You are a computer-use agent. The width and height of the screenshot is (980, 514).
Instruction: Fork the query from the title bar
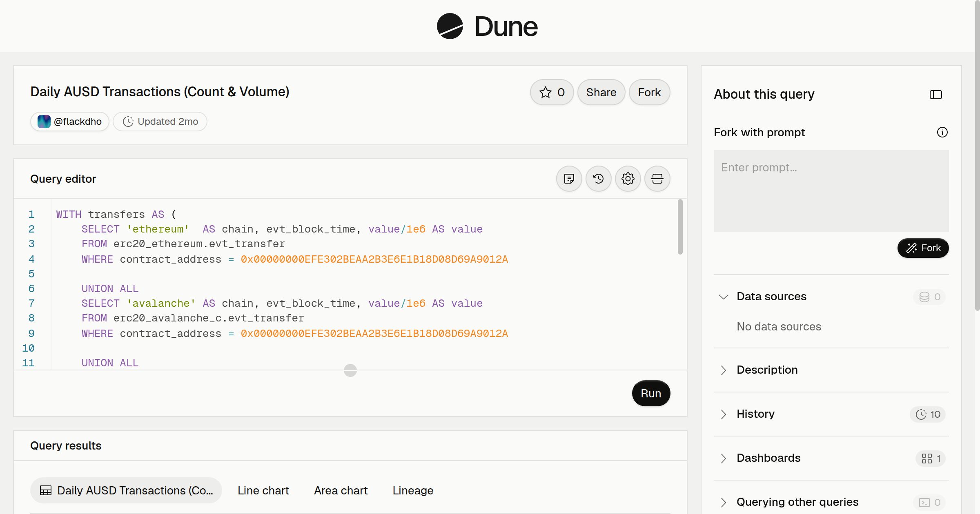[649, 92]
